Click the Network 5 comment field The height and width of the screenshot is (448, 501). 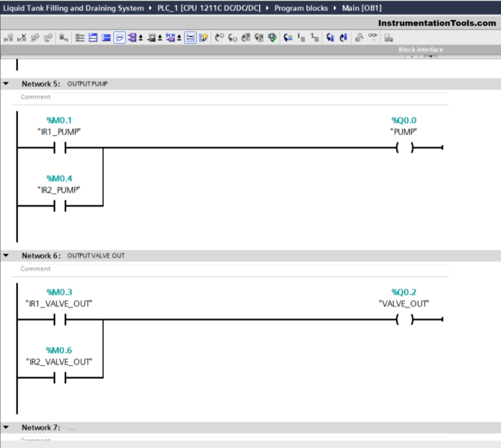pyautogui.click(x=209, y=97)
